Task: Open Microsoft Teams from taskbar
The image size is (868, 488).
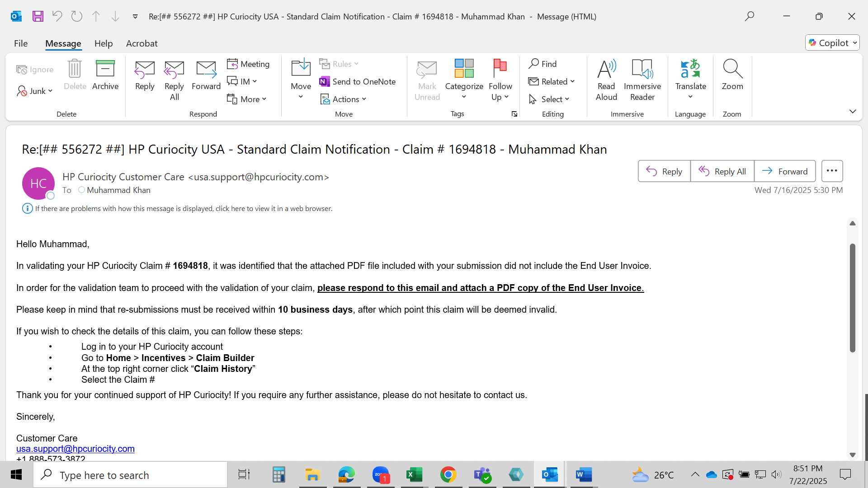Action: (x=482, y=475)
